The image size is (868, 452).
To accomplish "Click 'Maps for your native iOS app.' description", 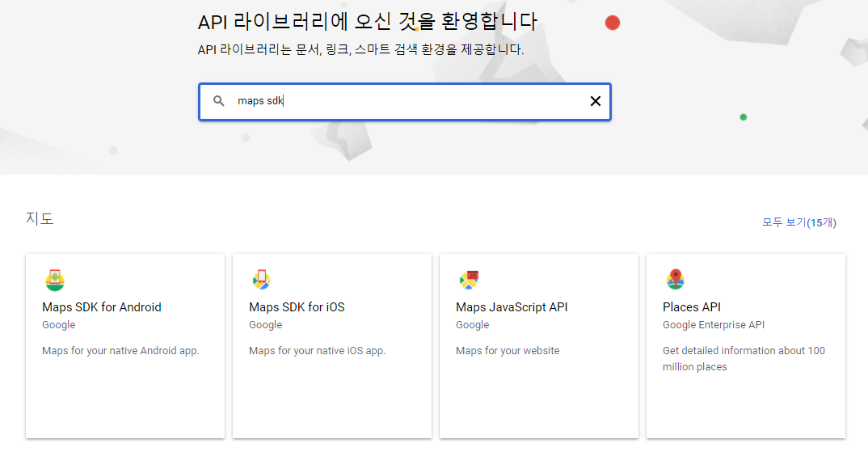I will tap(317, 351).
